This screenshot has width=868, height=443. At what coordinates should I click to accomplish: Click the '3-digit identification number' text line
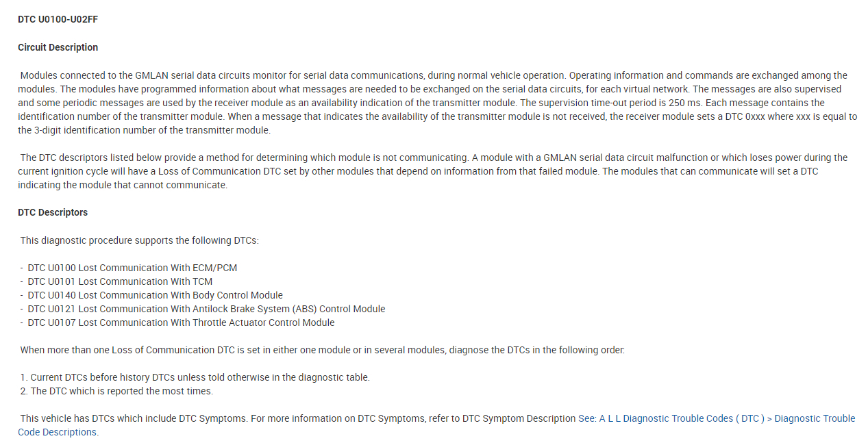pyautogui.click(x=144, y=130)
